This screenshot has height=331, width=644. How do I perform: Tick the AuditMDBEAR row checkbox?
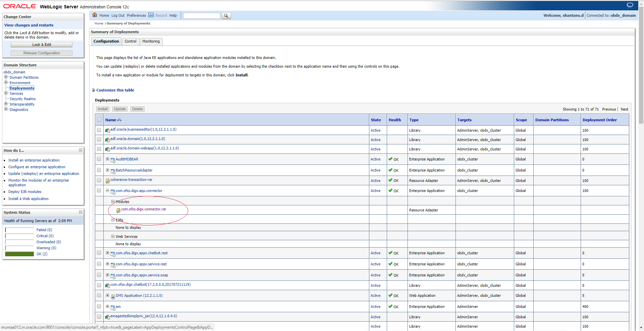[99, 159]
